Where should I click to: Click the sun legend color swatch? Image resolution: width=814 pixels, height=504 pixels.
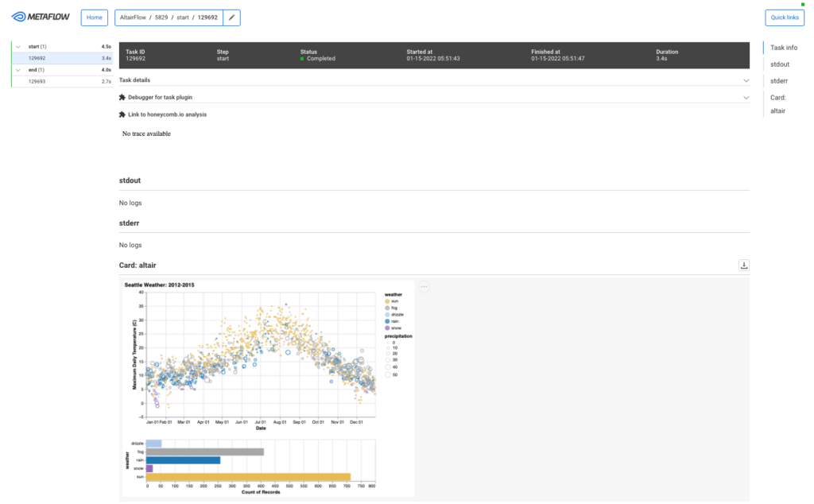387,301
